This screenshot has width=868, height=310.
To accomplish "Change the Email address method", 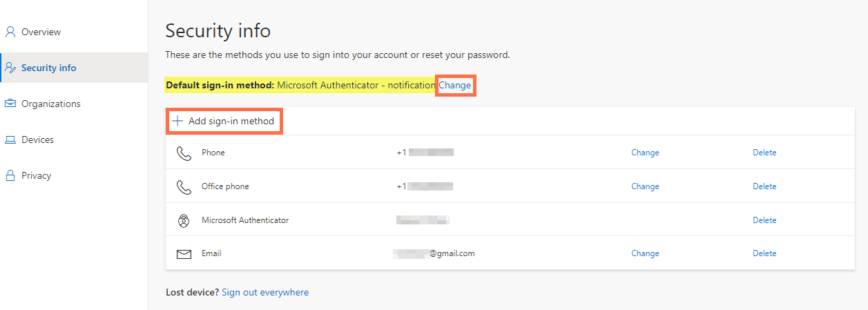I will coord(645,253).
